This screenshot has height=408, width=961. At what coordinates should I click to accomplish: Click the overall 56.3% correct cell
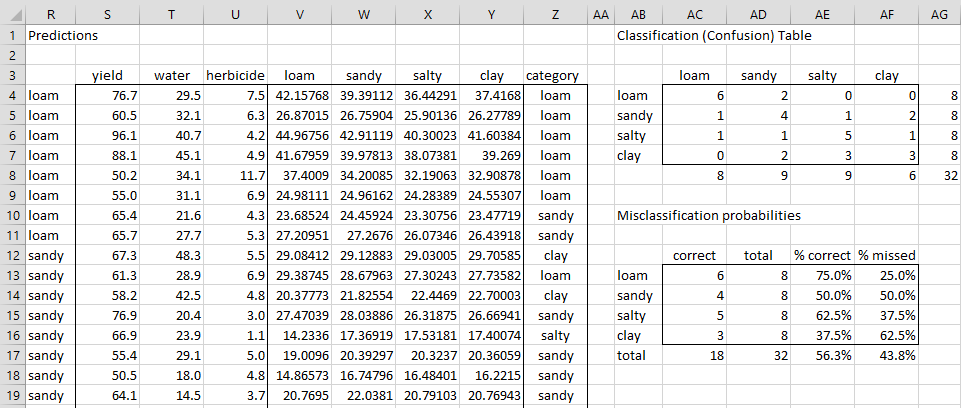click(x=822, y=356)
